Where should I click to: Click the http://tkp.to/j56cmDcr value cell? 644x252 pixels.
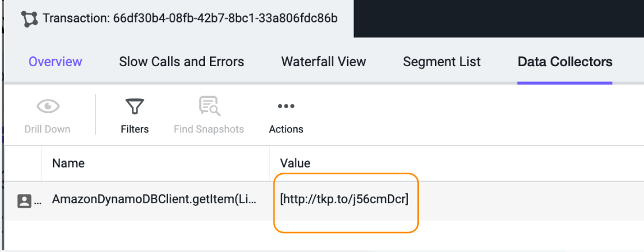coord(344,200)
